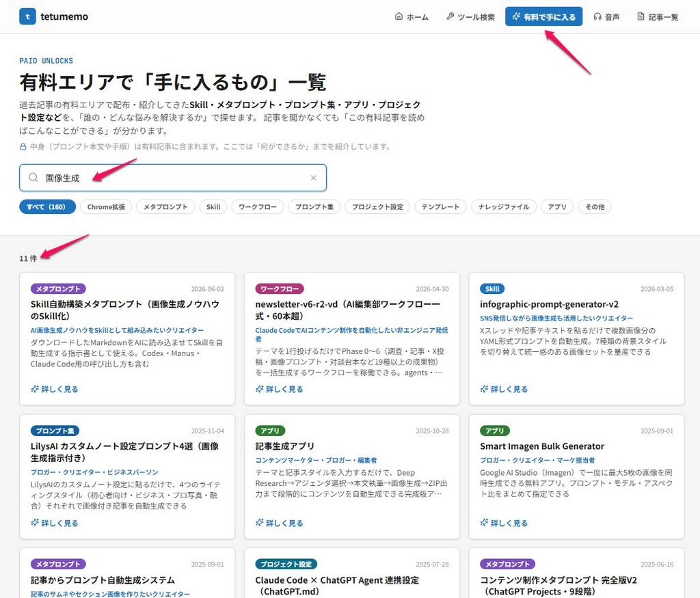The height and width of the screenshot is (598, 700).
Task: Click メタプロンプト badge on 2026-06-02 card
Action: pos(58,288)
